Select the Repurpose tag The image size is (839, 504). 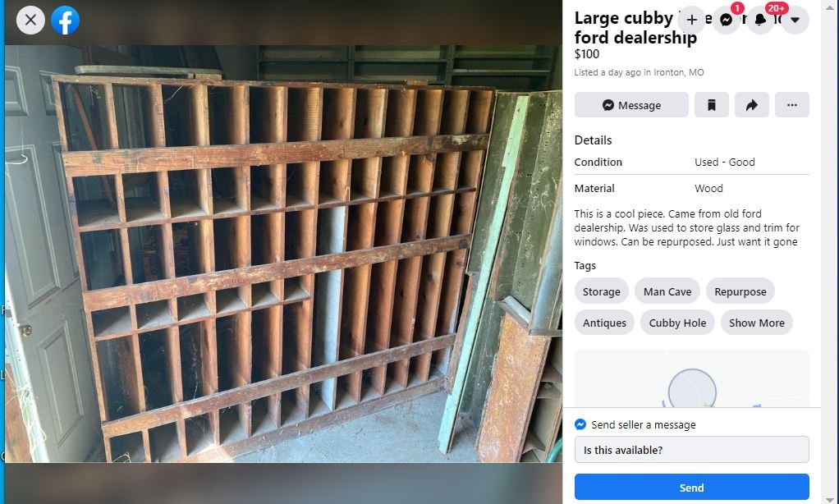(x=740, y=291)
